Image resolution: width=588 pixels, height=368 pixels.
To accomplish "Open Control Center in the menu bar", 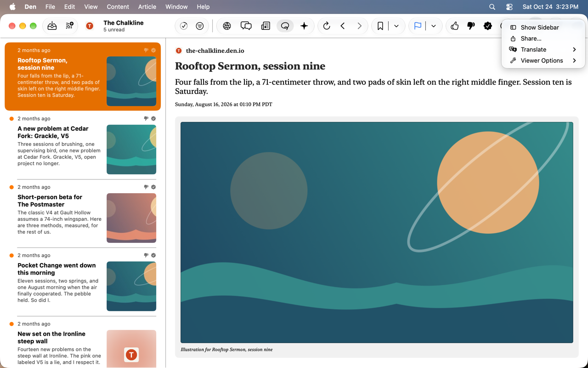I will tap(509, 7).
